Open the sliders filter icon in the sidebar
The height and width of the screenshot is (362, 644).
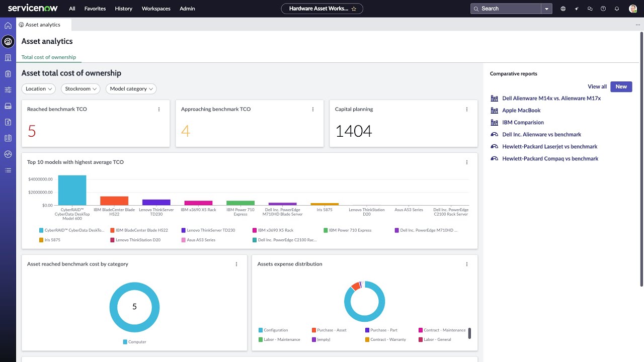pos(8,89)
